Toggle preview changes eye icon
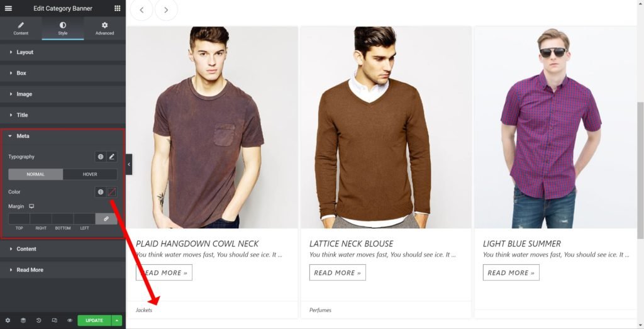Screen dimensions: 644x329 pyautogui.click(x=70, y=321)
